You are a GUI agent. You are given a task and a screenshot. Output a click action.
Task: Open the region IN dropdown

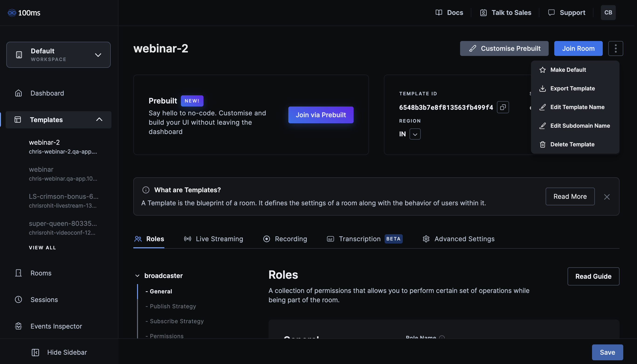point(415,134)
